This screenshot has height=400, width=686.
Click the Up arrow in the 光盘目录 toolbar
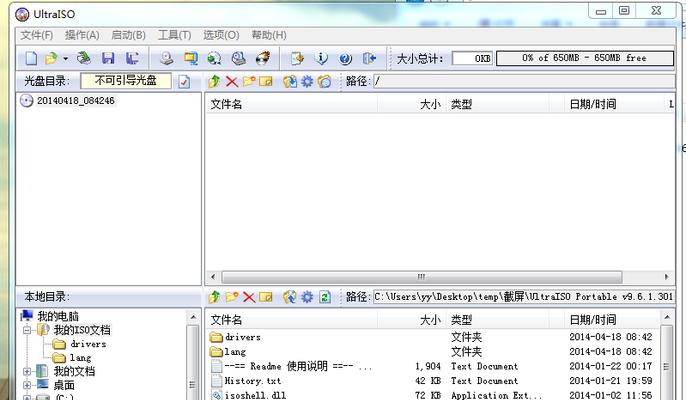[x=214, y=81]
